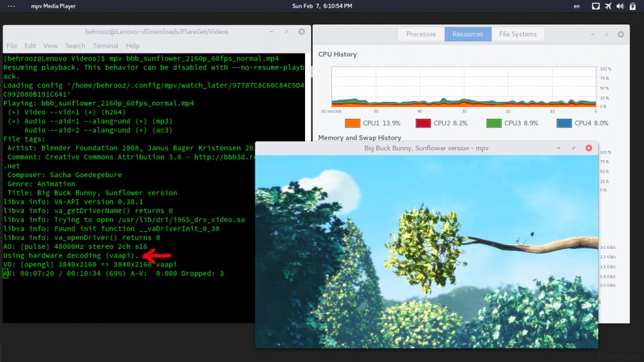
Task: Click the 'libva info: va_openDriver() returns 0' line
Action: 82,238
